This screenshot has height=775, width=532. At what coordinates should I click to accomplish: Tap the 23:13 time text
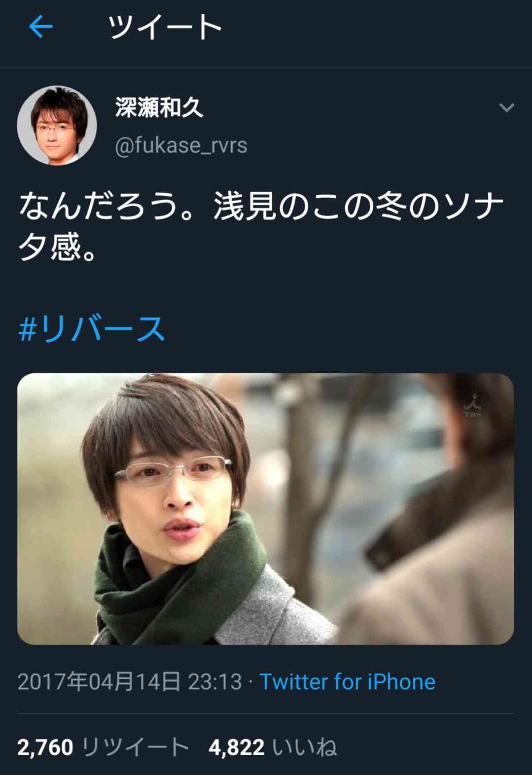point(215,682)
